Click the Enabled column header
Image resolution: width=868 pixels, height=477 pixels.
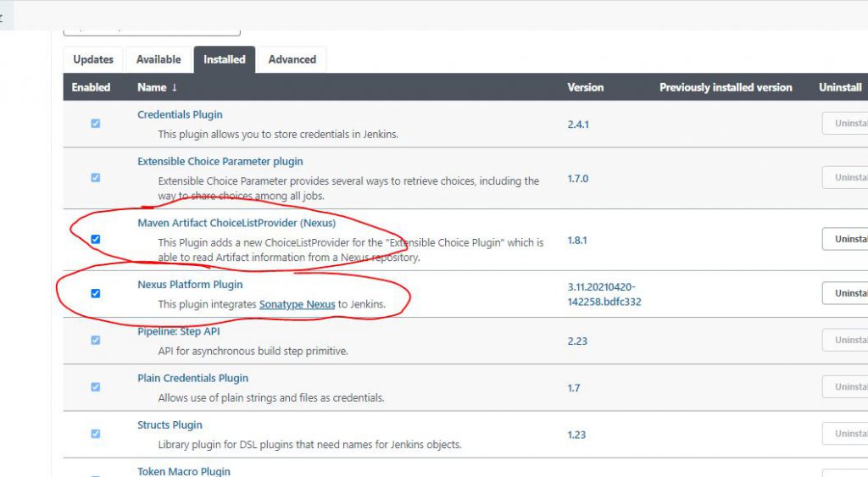(91, 87)
